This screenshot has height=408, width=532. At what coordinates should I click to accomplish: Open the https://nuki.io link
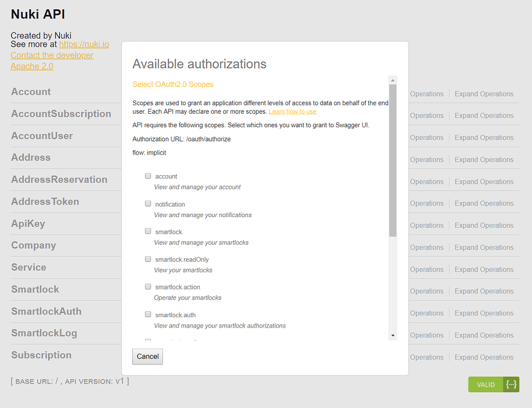84,45
